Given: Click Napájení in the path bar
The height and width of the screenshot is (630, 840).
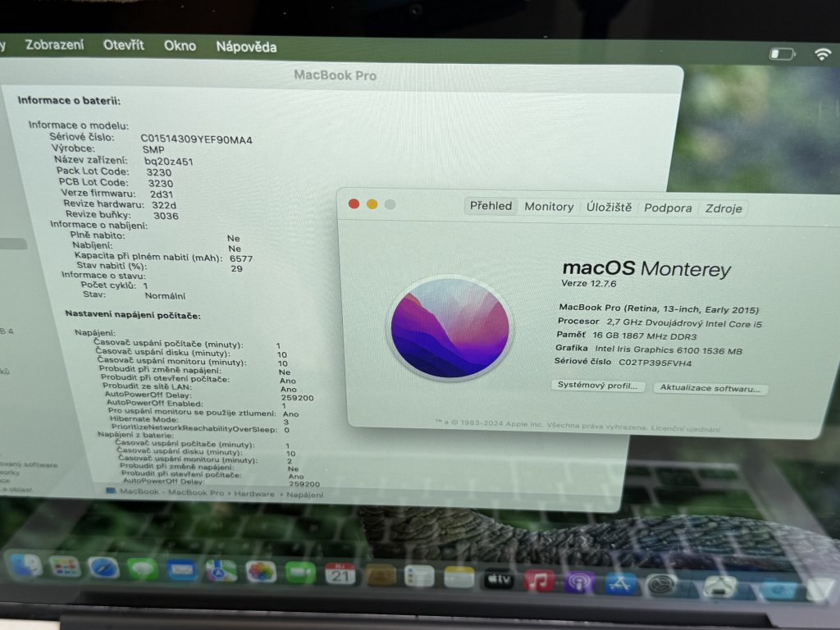Looking at the screenshot, I should click(x=304, y=495).
